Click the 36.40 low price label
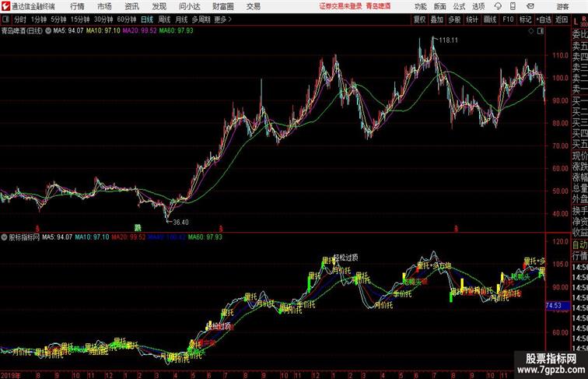The height and width of the screenshot is (379, 588). click(x=180, y=222)
